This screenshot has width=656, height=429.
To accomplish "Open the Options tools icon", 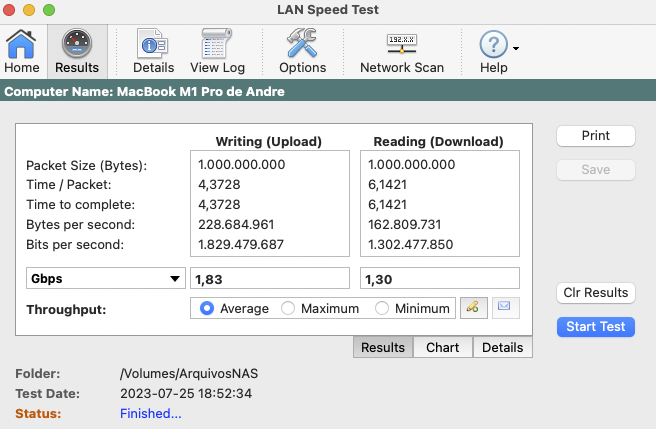I will pyautogui.click(x=302, y=43).
